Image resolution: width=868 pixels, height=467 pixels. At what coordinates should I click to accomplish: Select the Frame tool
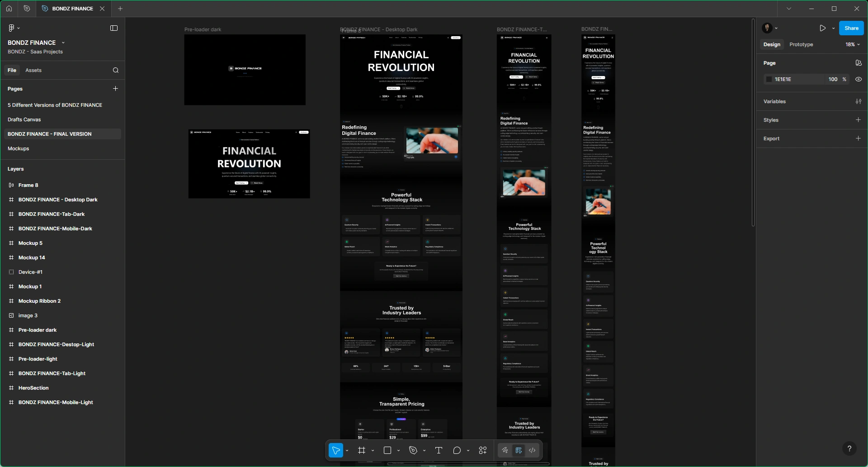[363, 450]
